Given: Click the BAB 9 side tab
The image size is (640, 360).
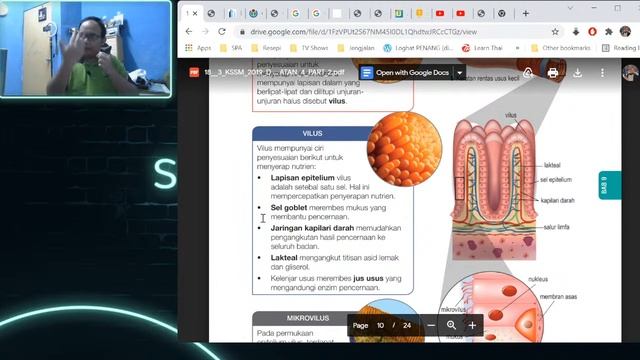Looking at the screenshot, I should click(609, 185).
